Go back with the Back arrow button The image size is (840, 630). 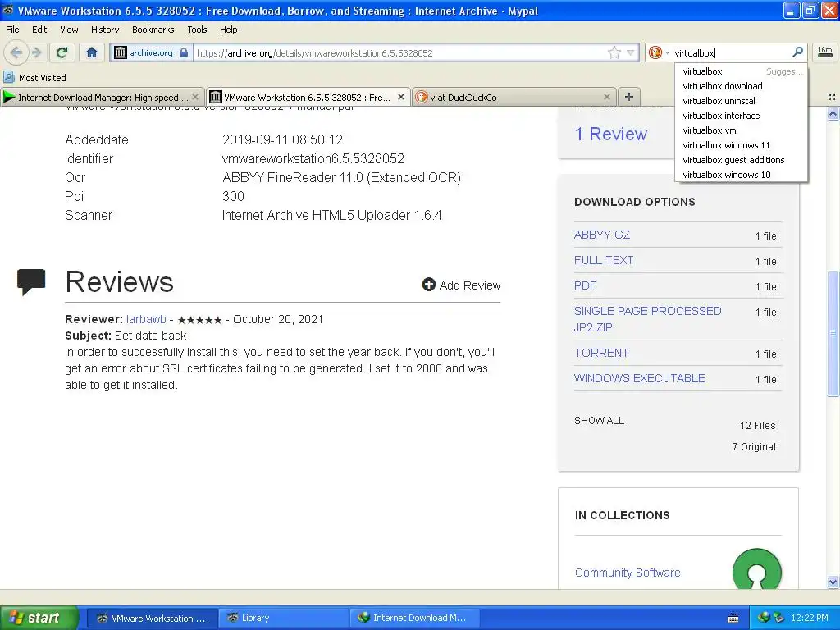(x=16, y=52)
